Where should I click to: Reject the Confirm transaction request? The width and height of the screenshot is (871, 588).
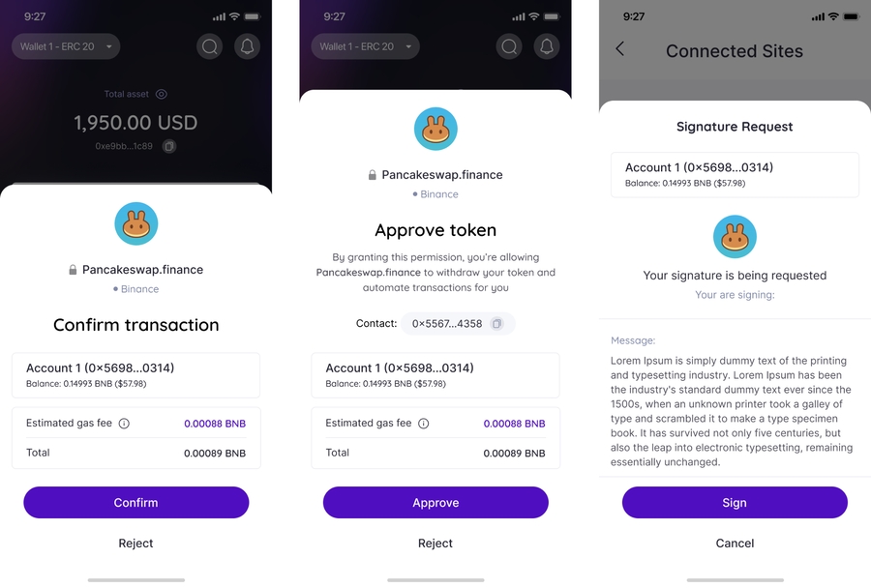135,543
